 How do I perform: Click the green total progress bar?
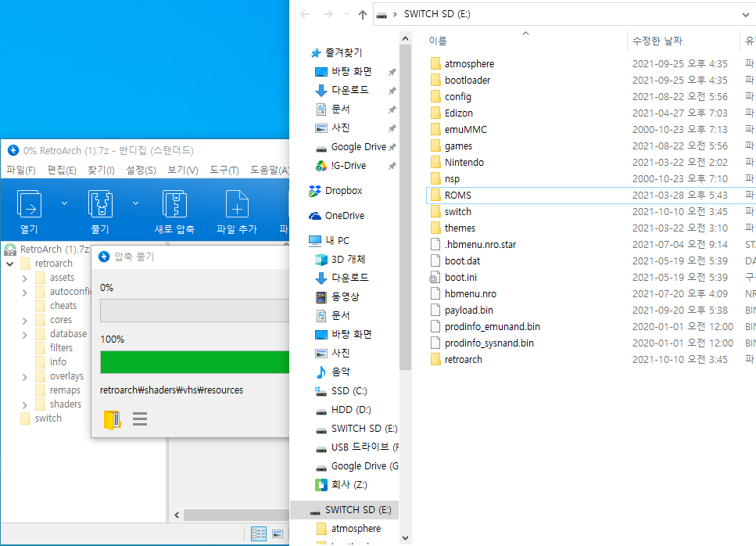click(x=195, y=361)
